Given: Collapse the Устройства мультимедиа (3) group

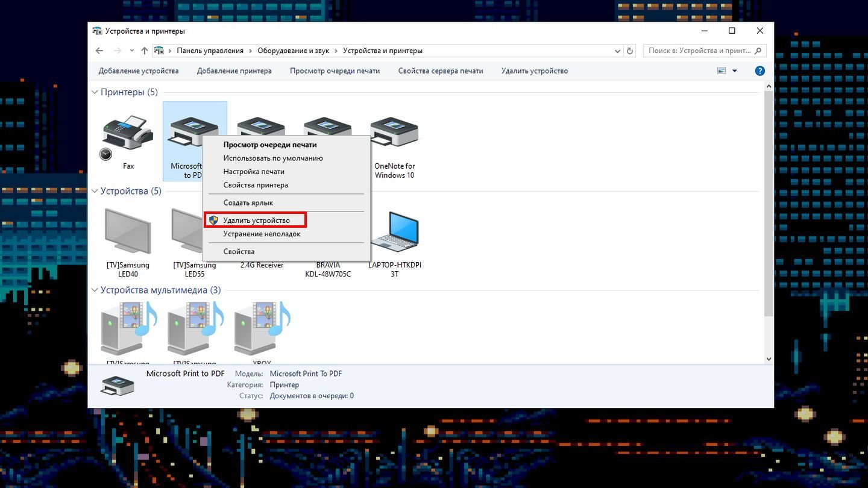Looking at the screenshot, I should click(95, 290).
